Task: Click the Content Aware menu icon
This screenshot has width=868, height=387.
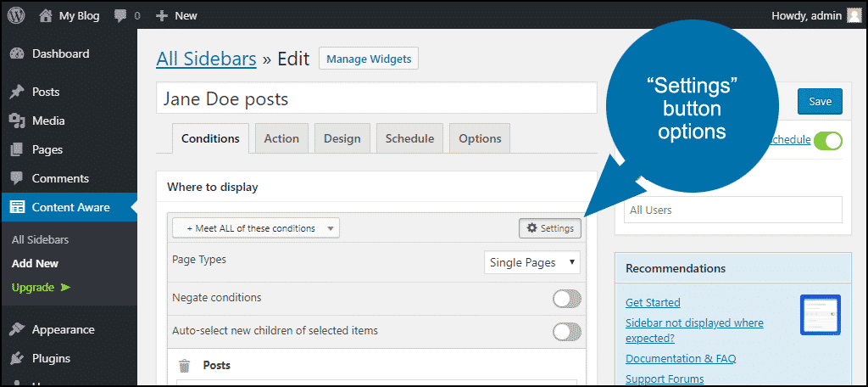Action: 17,207
